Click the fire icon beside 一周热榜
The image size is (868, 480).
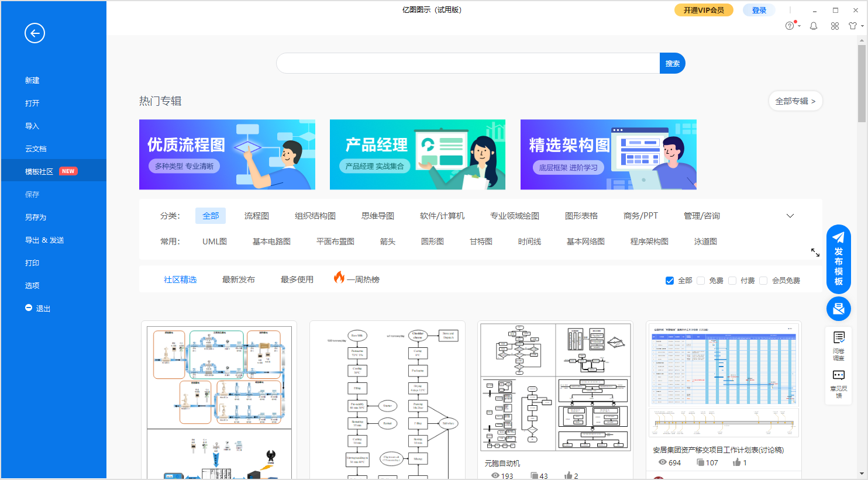pyautogui.click(x=339, y=277)
